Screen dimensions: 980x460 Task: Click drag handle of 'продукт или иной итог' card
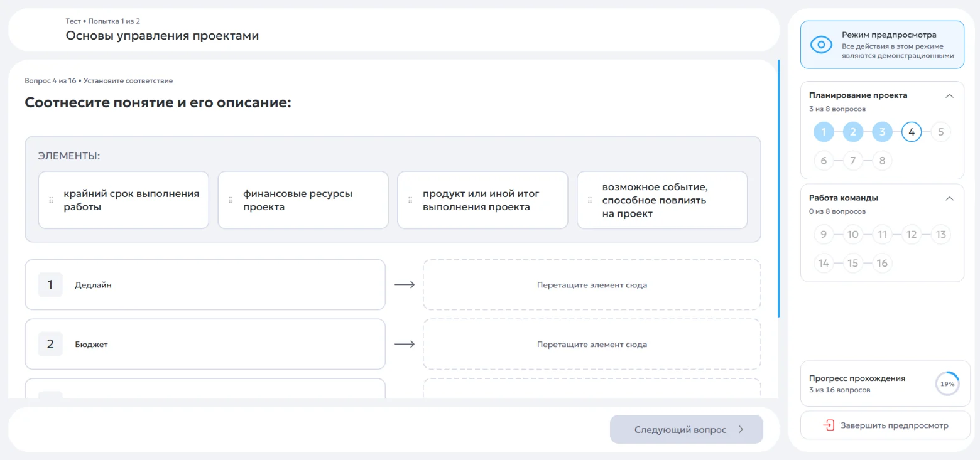[x=410, y=200]
